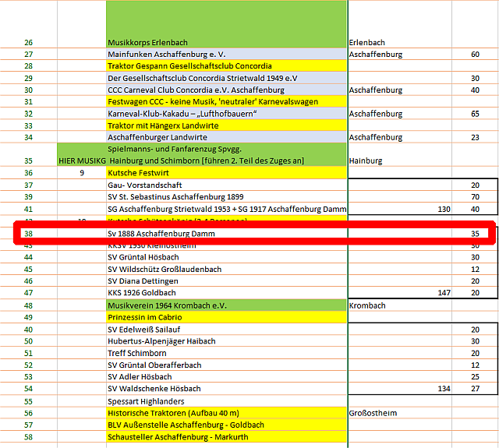The height and width of the screenshot is (448, 499).
Task: Click the value '60' in Mainfunken row
Action: pyautogui.click(x=475, y=54)
